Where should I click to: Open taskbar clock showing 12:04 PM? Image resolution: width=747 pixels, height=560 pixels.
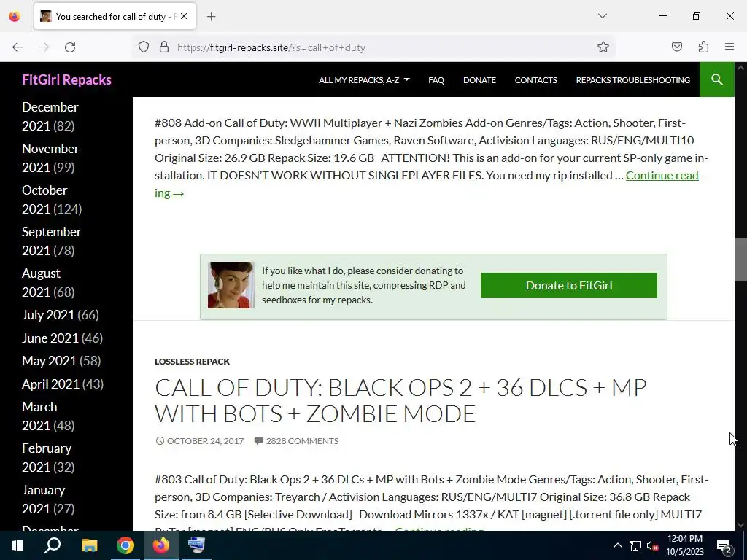(684, 545)
